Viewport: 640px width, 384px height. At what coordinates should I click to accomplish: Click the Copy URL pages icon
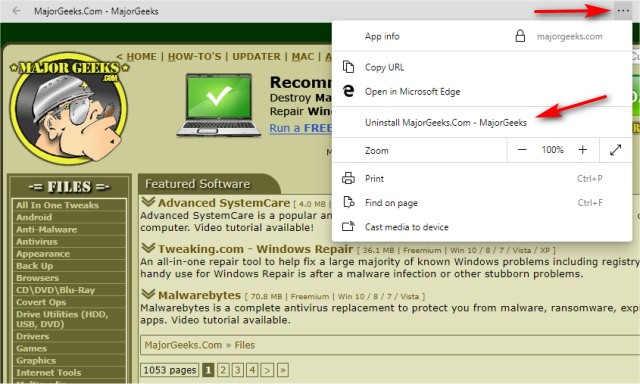coord(348,67)
